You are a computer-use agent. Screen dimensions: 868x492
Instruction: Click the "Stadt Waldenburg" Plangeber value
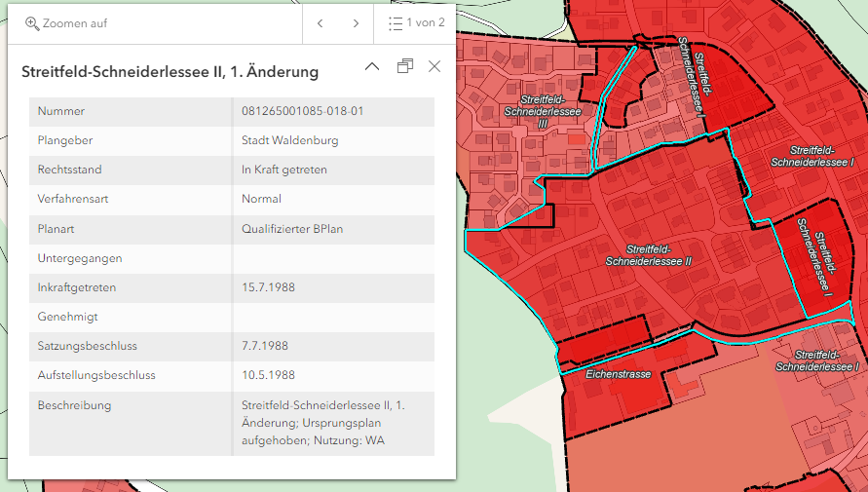click(290, 140)
